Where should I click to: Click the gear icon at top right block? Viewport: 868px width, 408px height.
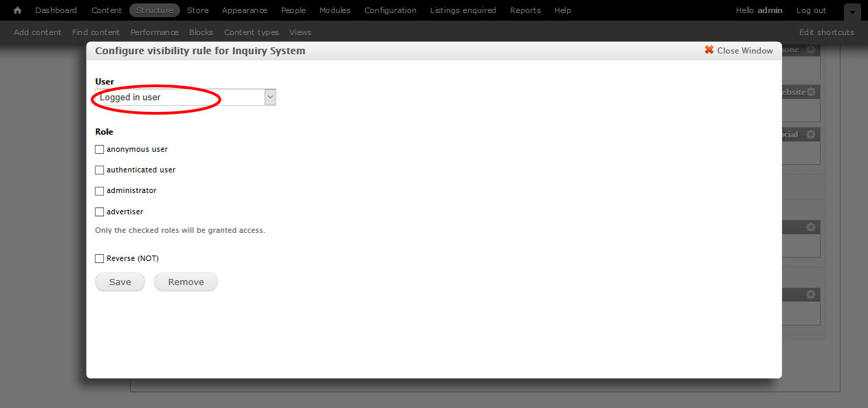point(811,50)
